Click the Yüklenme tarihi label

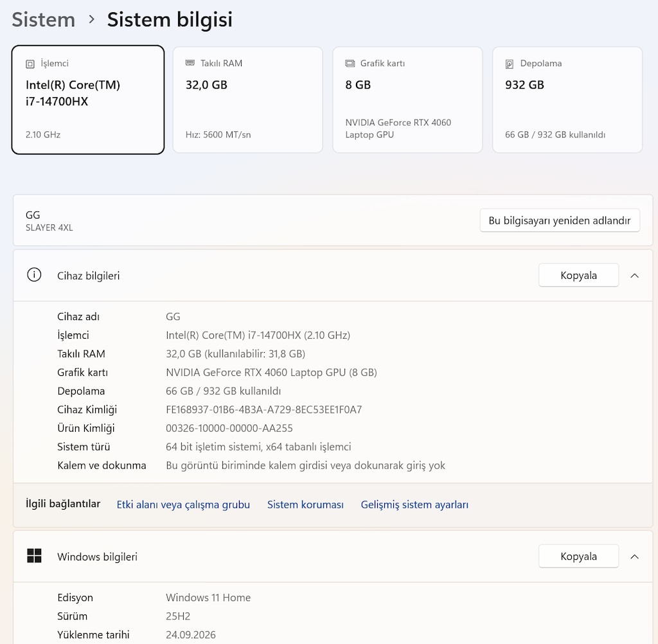pyautogui.click(x=93, y=635)
